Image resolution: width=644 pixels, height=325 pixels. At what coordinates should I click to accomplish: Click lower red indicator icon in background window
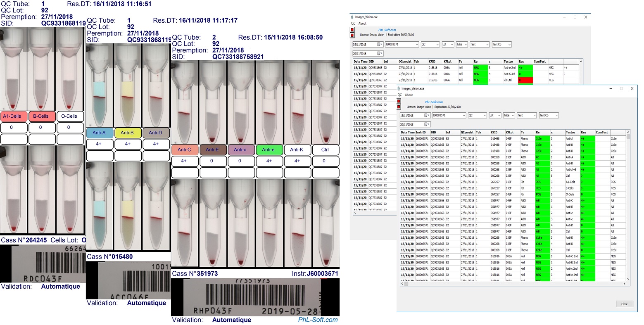(352, 35)
